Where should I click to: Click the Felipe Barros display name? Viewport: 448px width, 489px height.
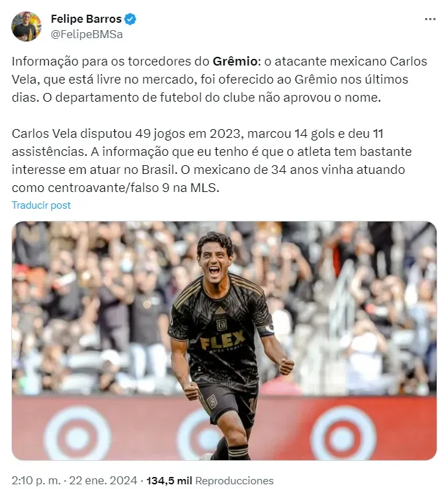(x=86, y=19)
